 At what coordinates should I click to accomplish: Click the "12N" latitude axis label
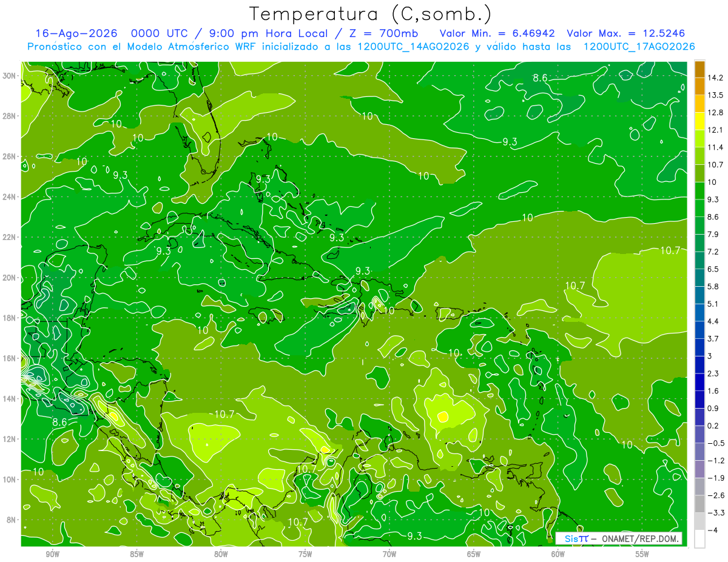click(10, 438)
